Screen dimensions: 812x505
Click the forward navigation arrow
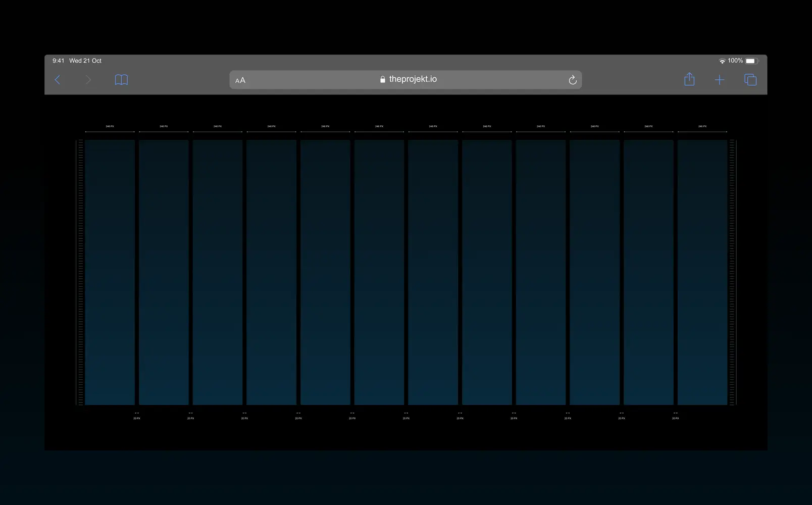(x=88, y=80)
